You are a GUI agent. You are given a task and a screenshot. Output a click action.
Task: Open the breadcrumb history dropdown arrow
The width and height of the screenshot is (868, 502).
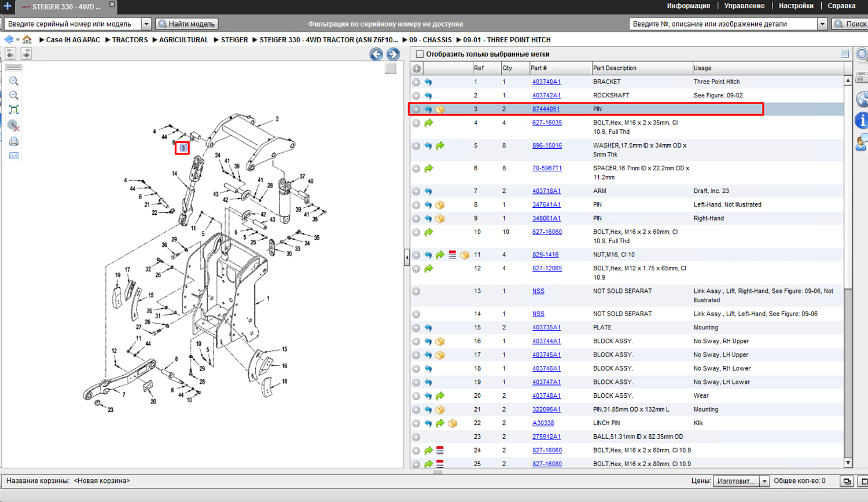18,40
